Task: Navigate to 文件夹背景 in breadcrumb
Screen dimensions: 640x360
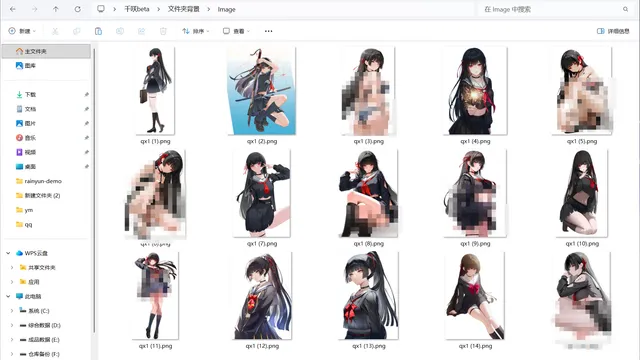Action: (x=183, y=9)
